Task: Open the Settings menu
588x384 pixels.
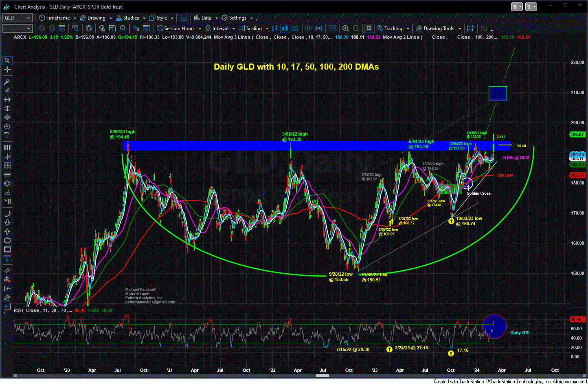Action: coord(234,18)
